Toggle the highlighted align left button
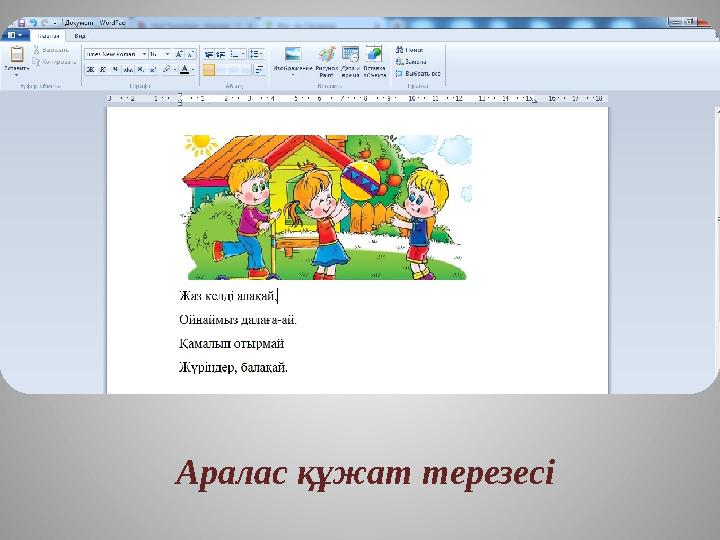Screen dimensions: 720x540 click(209, 70)
